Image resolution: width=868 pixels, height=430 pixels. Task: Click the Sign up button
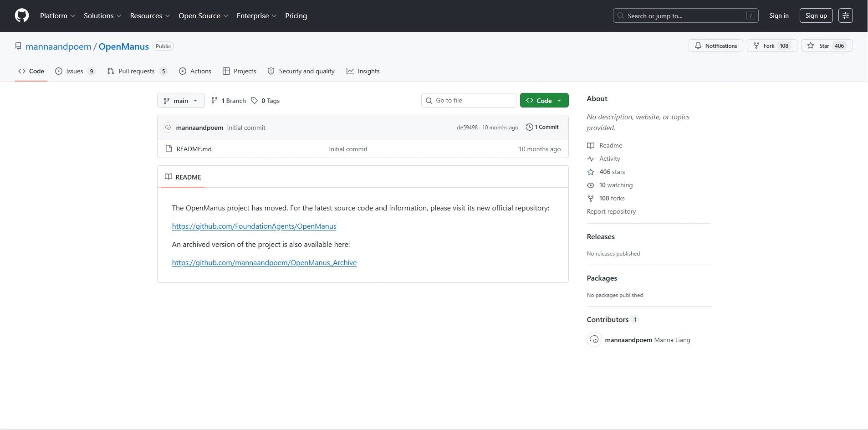click(816, 15)
